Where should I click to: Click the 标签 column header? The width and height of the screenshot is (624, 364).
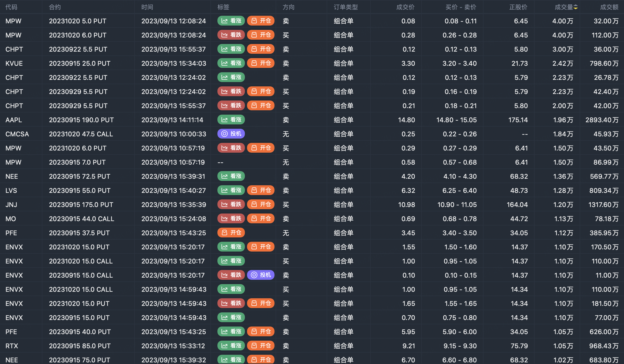point(223,7)
